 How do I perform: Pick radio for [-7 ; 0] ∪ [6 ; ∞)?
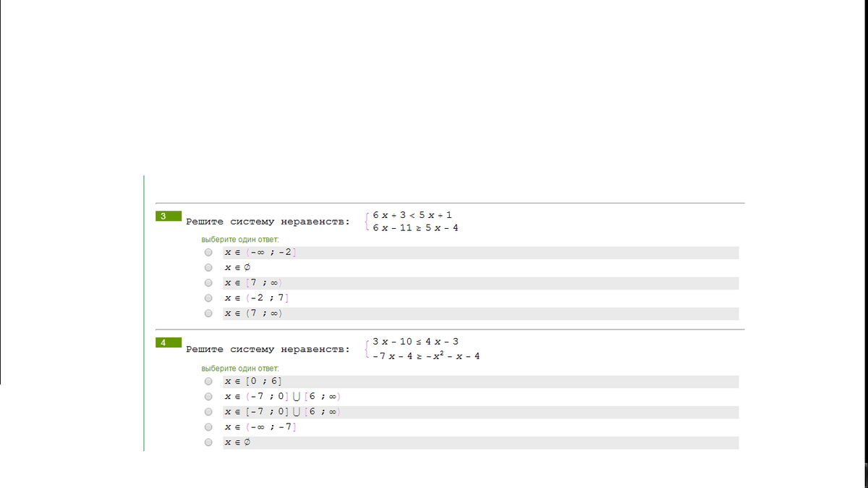(208, 412)
